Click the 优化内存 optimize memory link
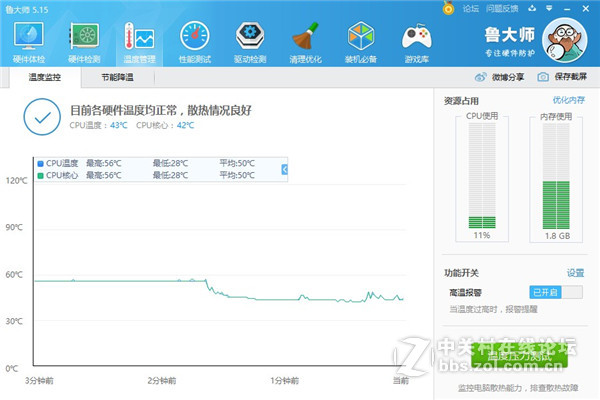Screen dimensions: 600x400 (x=569, y=100)
